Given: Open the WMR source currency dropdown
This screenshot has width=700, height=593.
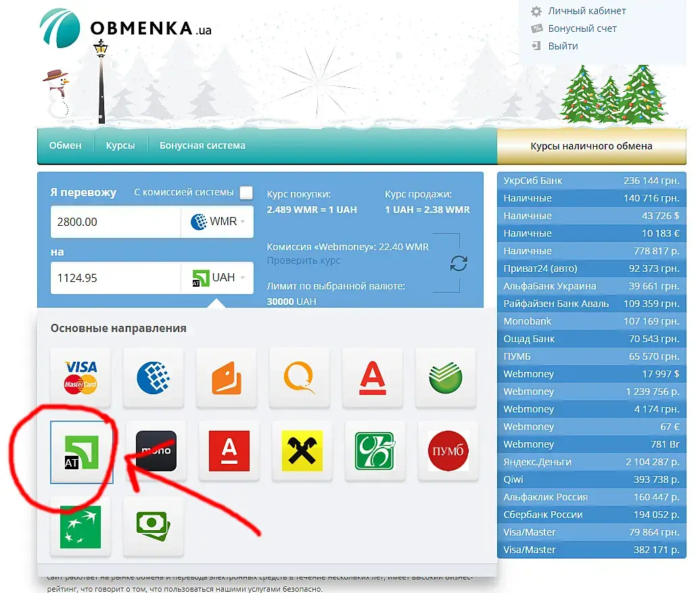Looking at the screenshot, I should (217, 222).
